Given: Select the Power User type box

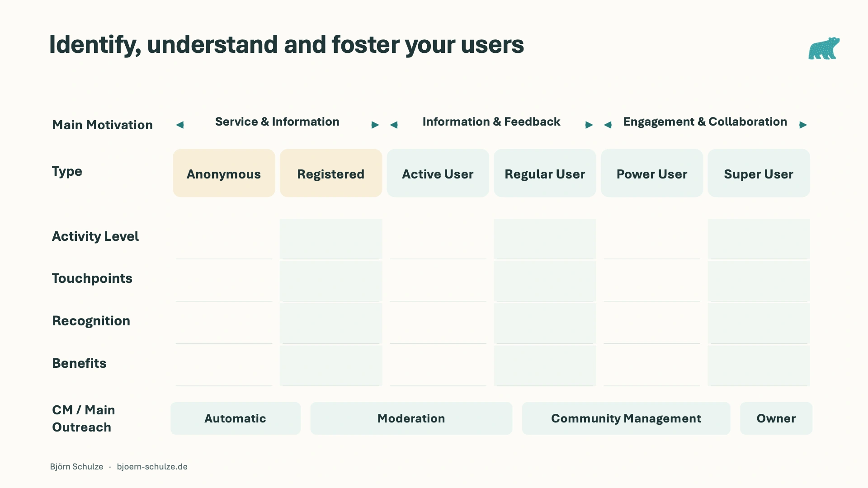Looking at the screenshot, I should [652, 173].
